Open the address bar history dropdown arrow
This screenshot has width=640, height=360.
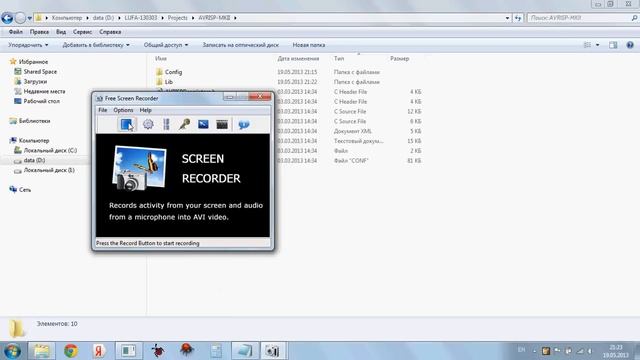tap(507, 18)
